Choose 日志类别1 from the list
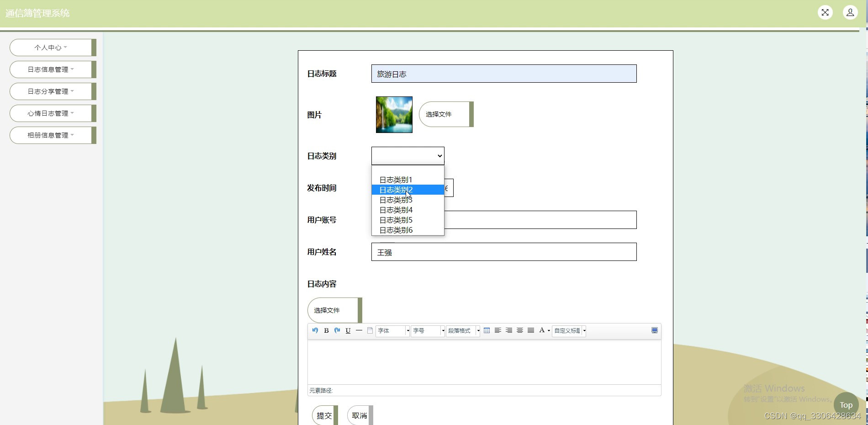The width and height of the screenshot is (868, 425). pyautogui.click(x=408, y=180)
